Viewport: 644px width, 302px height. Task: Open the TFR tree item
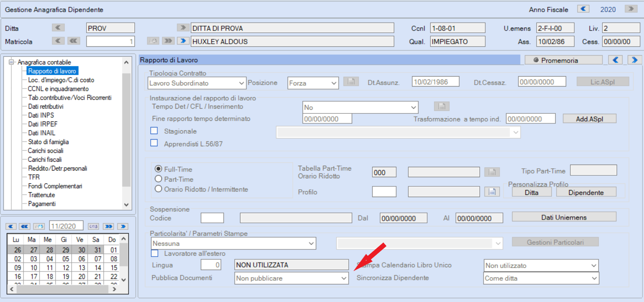[34, 177]
